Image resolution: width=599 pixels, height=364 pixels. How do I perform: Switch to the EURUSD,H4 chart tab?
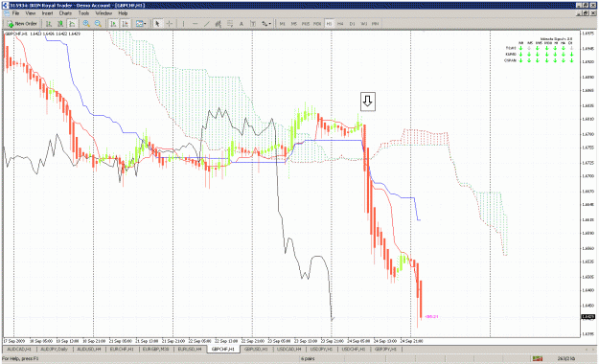190,349
